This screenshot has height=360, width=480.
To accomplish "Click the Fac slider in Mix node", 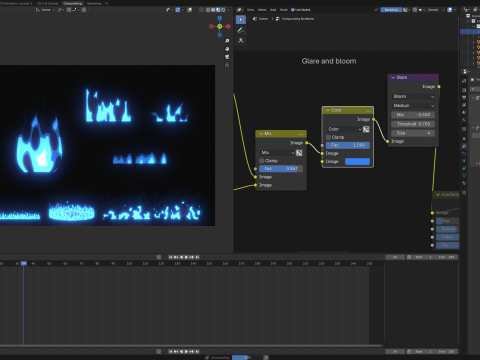I will pos(281,169).
